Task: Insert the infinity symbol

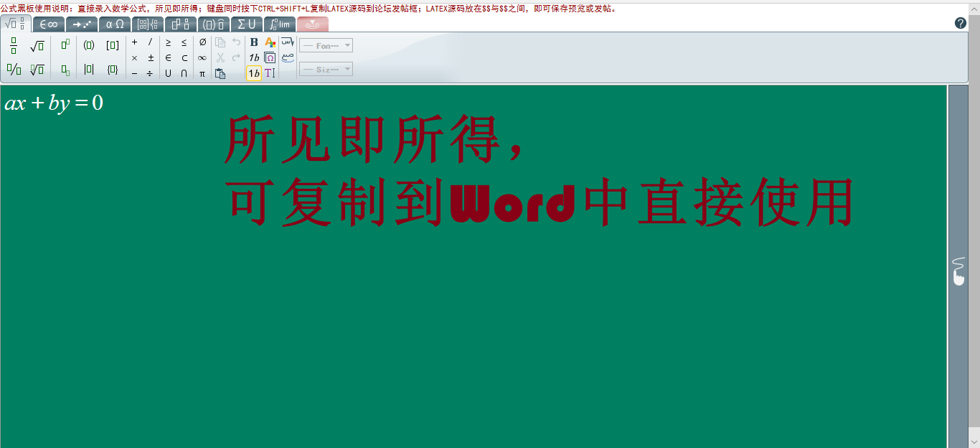Action: click(202, 57)
